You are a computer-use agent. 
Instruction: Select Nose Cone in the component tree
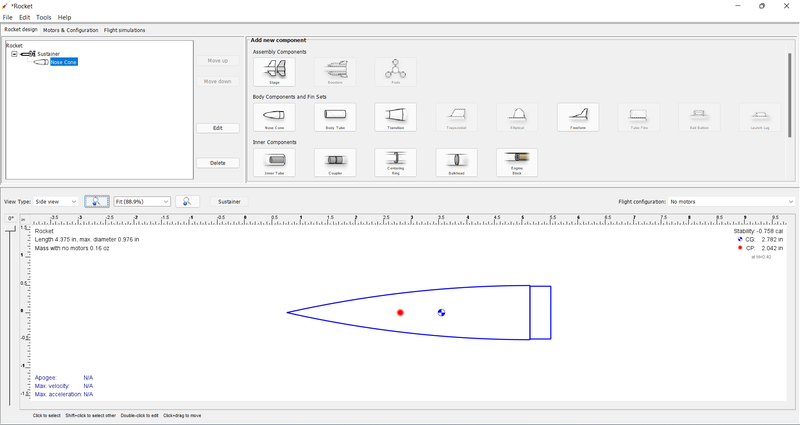(64, 62)
